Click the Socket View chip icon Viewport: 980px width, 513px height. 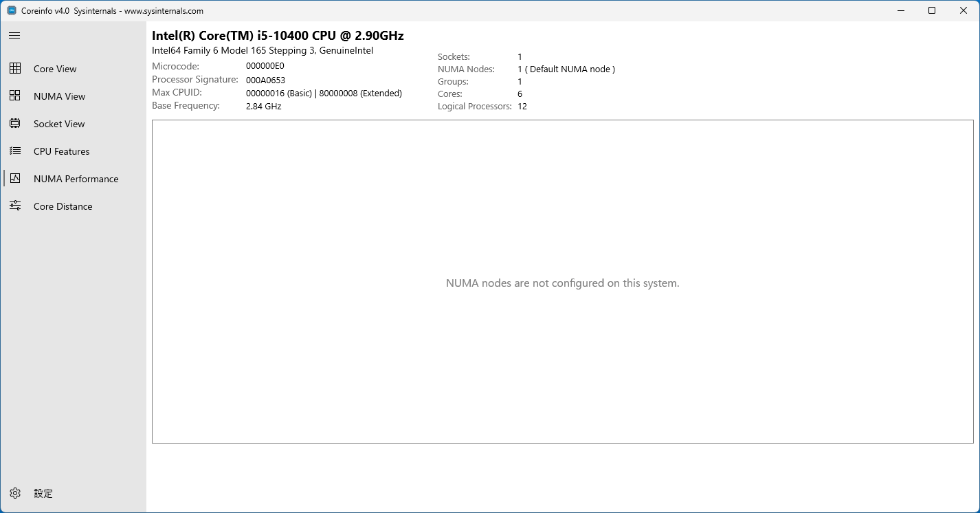15,124
